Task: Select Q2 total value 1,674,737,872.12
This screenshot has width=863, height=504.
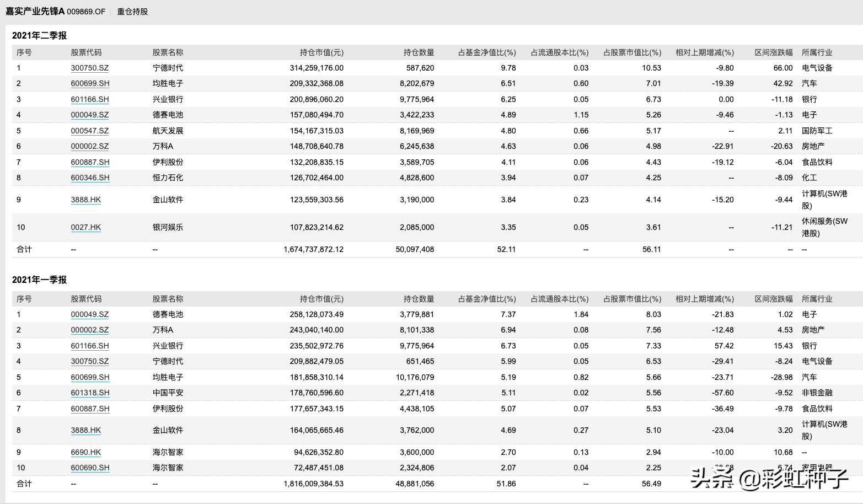Action: tap(313, 249)
